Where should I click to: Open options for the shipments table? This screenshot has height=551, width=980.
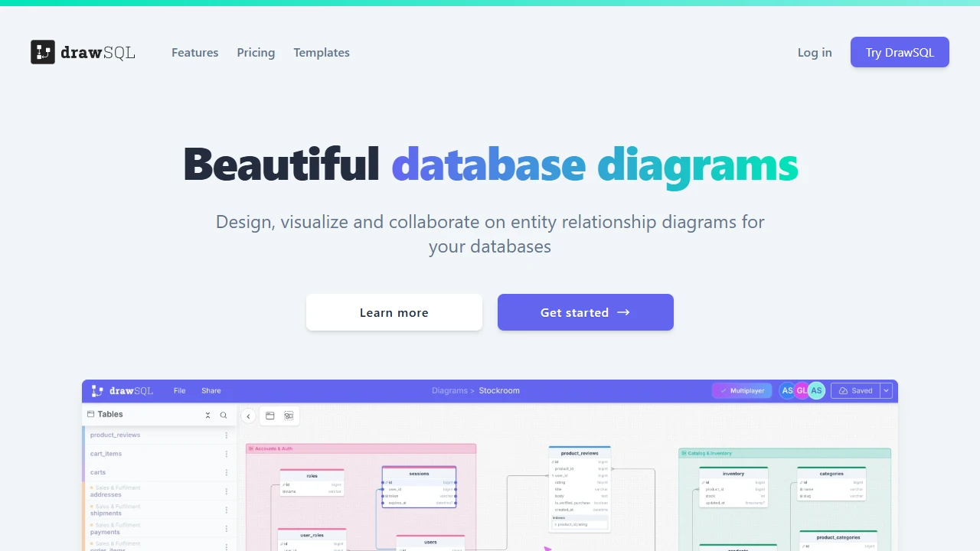[226, 510]
